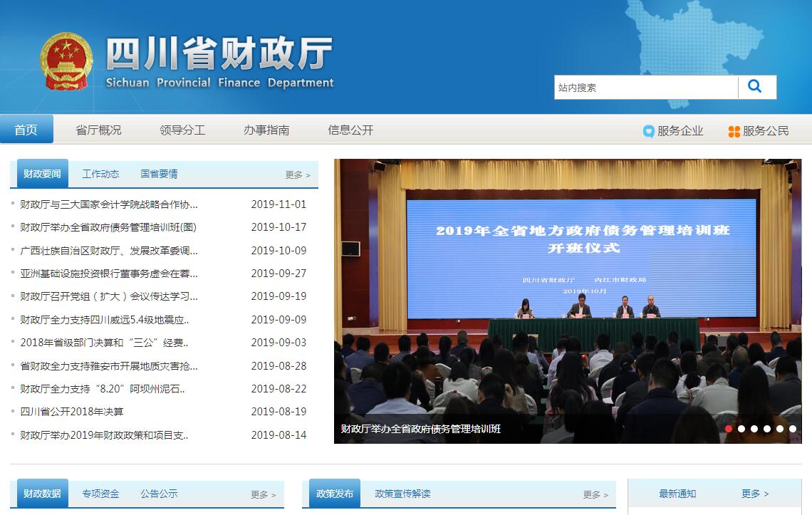
Task: Select the 政策宣传解读 tab
Action: pyautogui.click(x=402, y=494)
